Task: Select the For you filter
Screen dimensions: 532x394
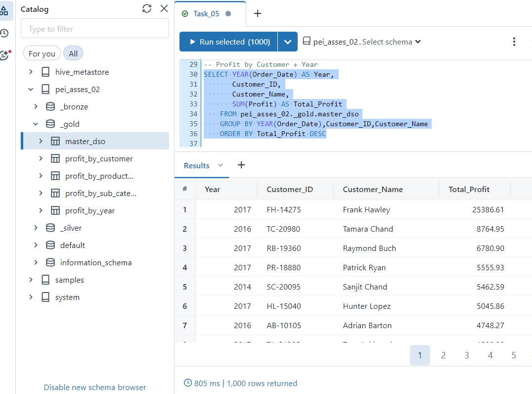Action: pos(42,53)
